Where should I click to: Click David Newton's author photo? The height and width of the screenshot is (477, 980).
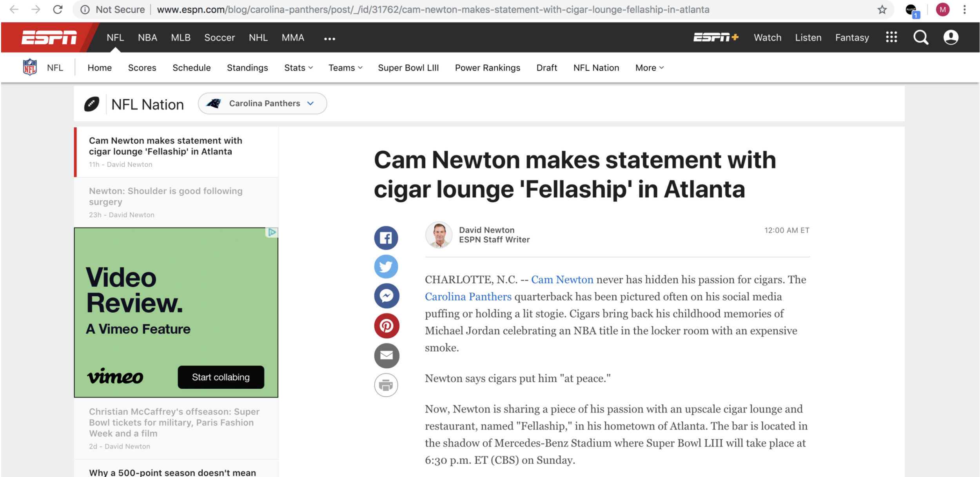pyautogui.click(x=439, y=235)
